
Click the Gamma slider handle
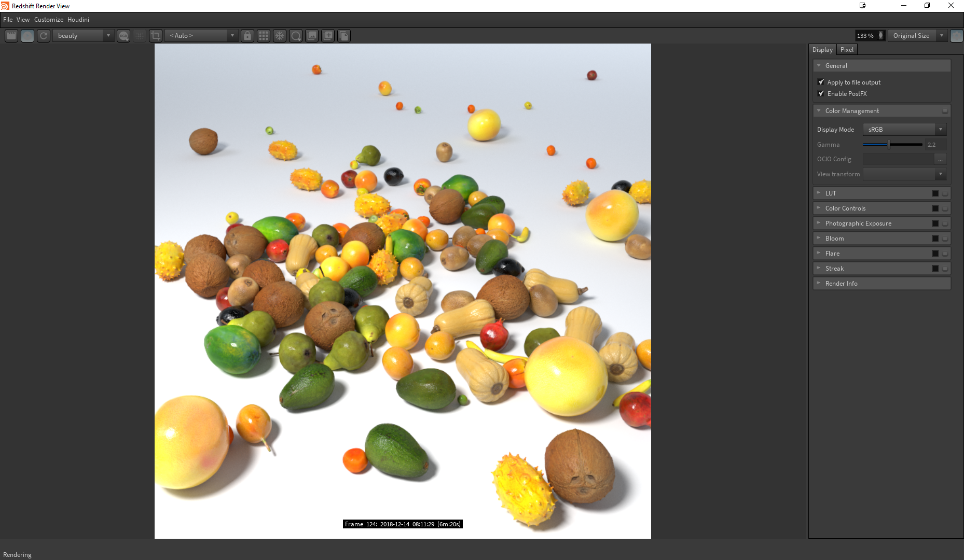pos(889,145)
